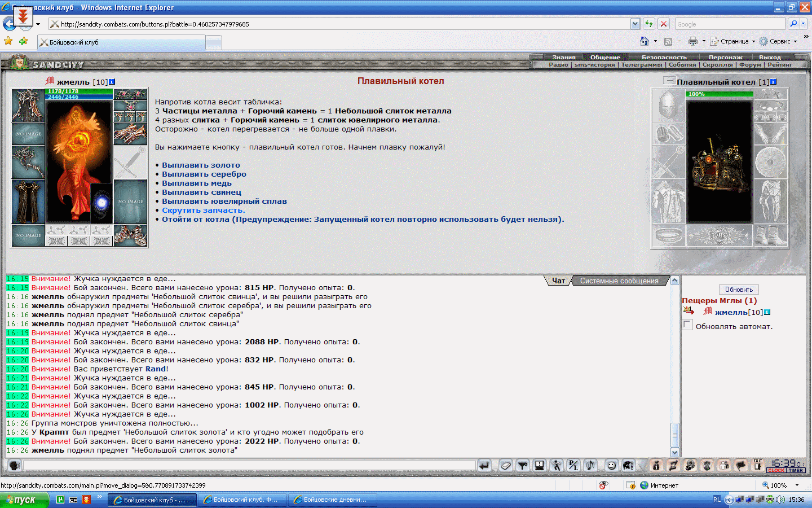
Task: Click the empty boots slot of Плавильный котел
Action: (770, 235)
